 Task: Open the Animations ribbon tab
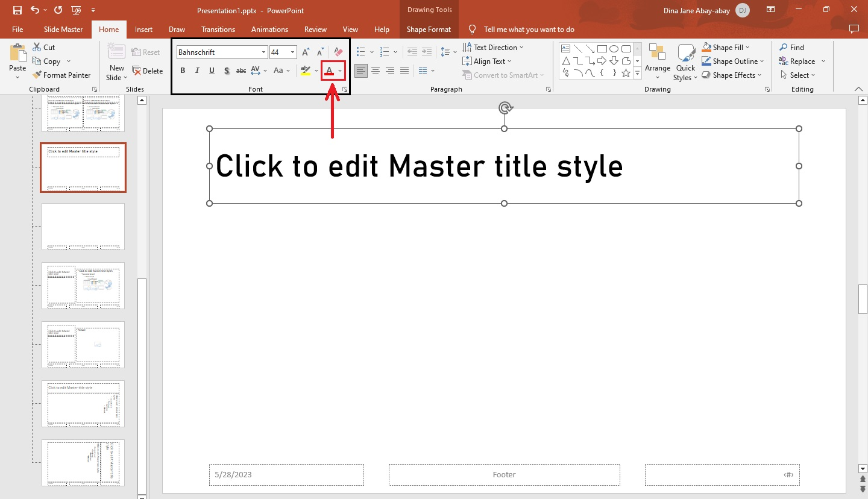coord(269,29)
